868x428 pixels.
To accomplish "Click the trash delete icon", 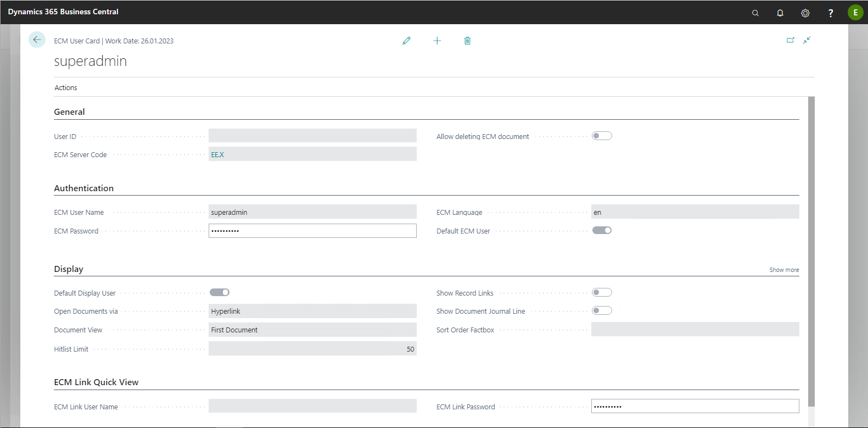I will 467,41.
